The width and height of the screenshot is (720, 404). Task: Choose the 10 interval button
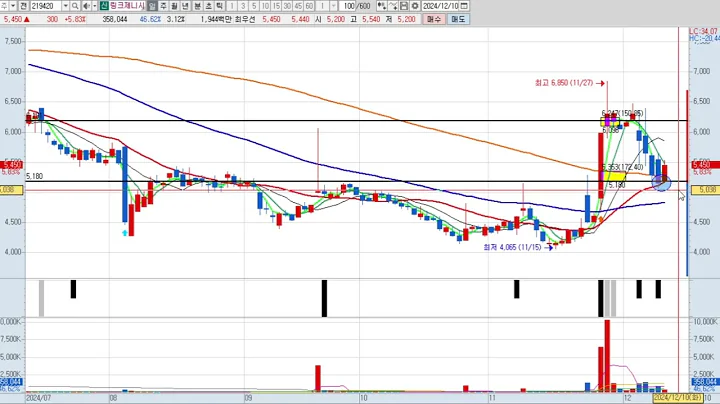pyautogui.click(x=265, y=6)
